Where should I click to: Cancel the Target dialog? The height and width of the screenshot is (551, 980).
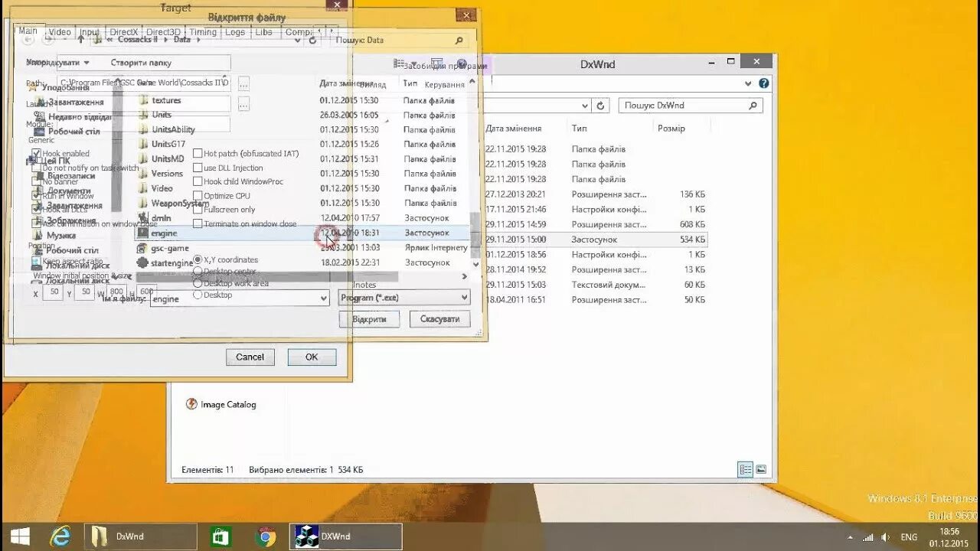point(250,357)
